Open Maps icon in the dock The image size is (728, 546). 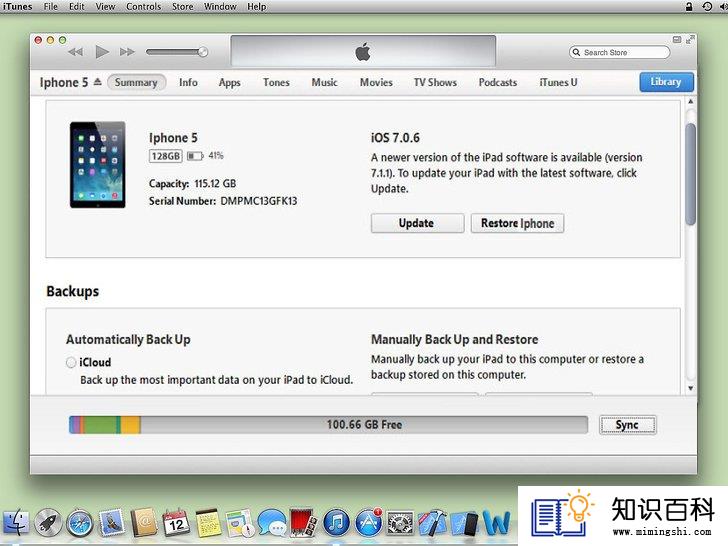(240, 522)
